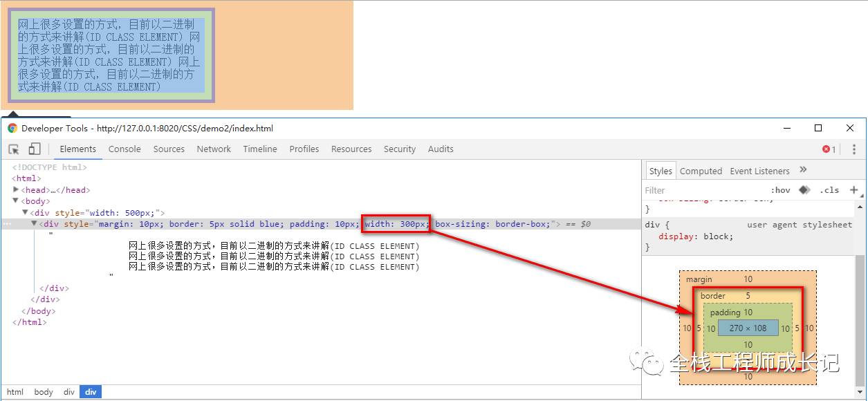
Task: Select the Computed sidebar tab
Action: tap(701, 171)
